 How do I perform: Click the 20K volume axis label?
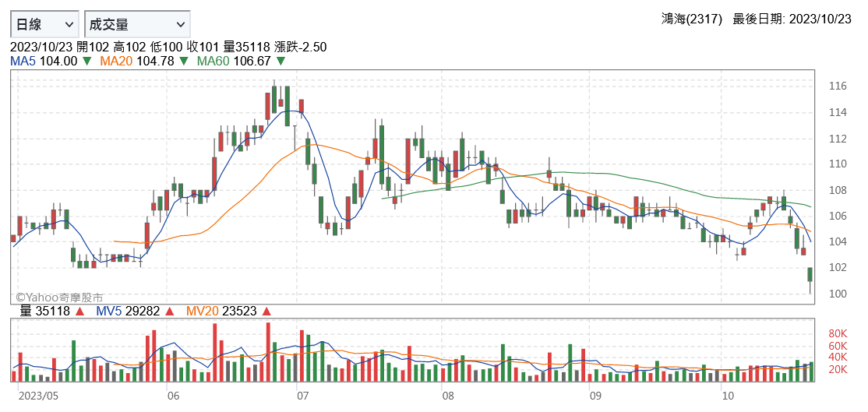838,369
